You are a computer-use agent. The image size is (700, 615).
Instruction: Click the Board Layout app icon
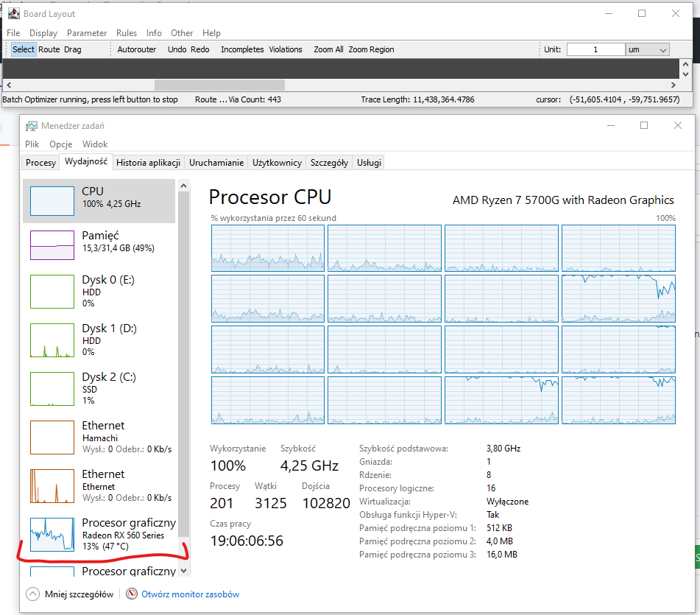click(x=14, y=14)
